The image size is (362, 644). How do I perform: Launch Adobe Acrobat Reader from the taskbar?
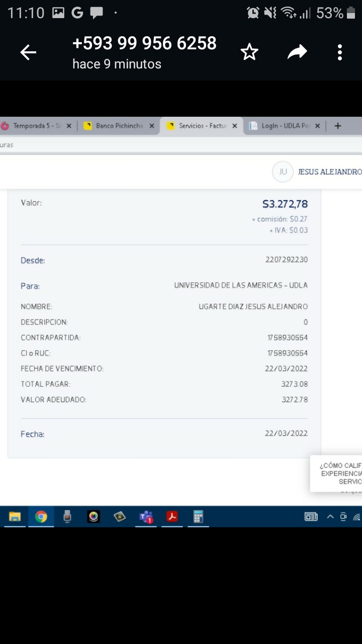click(172, 517)
